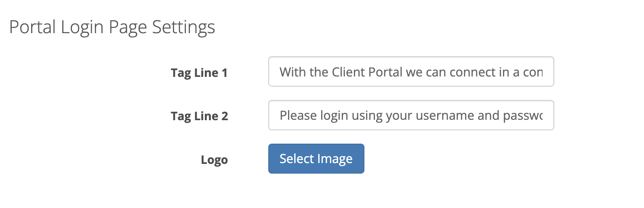This screenshot has width=644, height=208.
Task: Click the word 'Settings' in the page heading
Action: coord(183,28)
